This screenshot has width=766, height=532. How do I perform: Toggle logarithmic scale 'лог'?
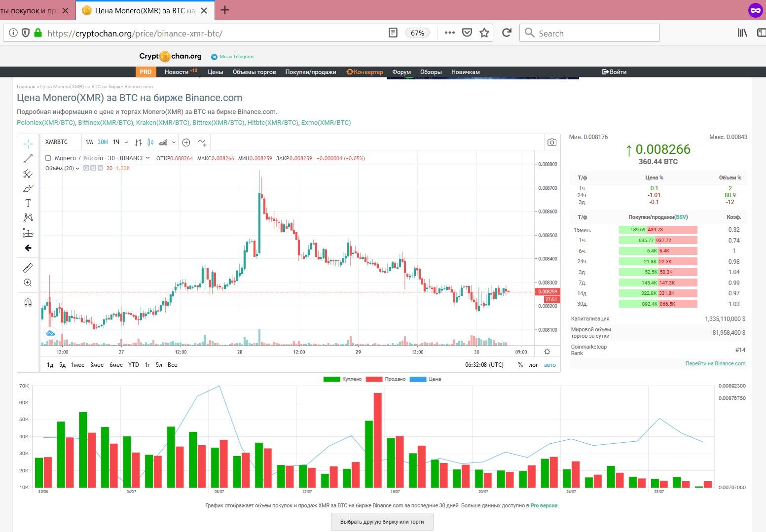pyautogui.click(x=533, y=365)
